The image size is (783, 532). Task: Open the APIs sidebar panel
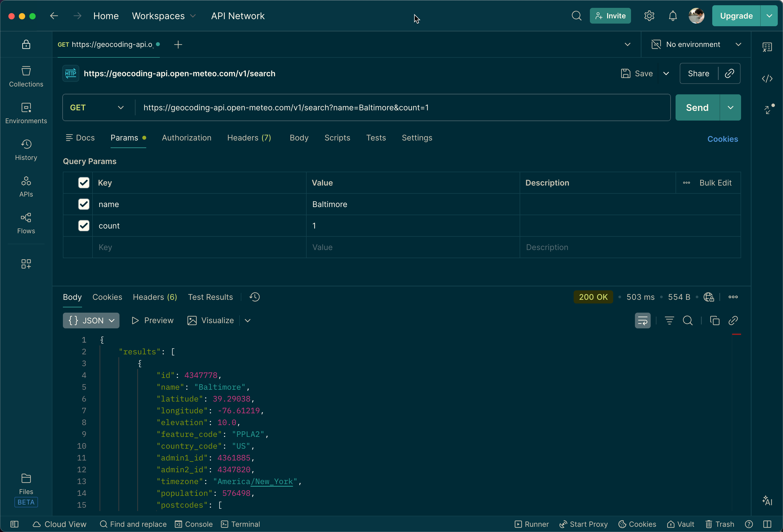click(x=26, y=187)
